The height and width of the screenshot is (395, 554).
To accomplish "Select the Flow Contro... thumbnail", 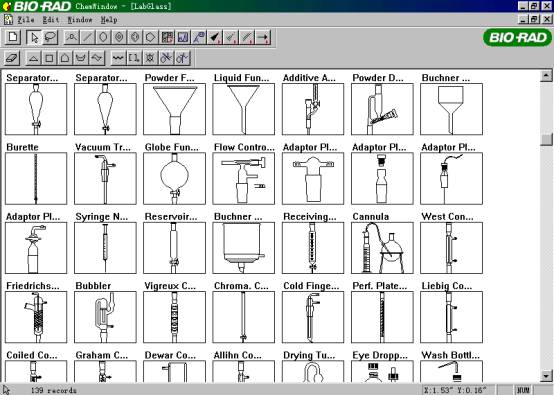I will (x=243, y=178).
